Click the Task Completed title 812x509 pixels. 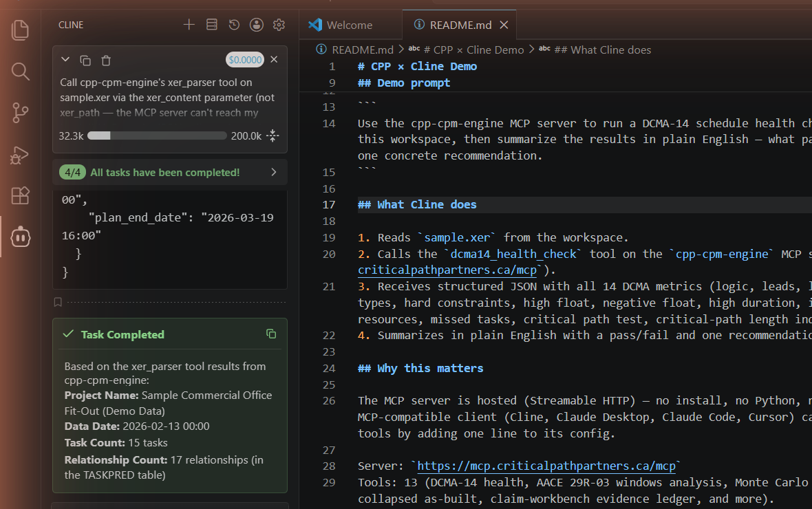click(122, 334)
